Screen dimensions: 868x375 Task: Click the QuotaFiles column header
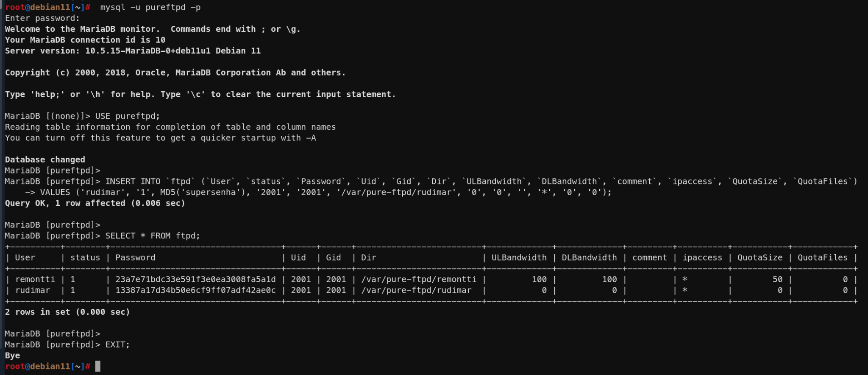point(822,257)
